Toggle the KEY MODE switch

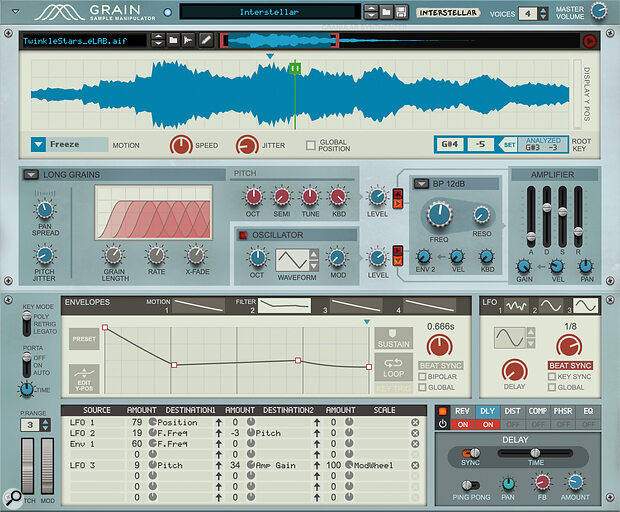[26, 323]
